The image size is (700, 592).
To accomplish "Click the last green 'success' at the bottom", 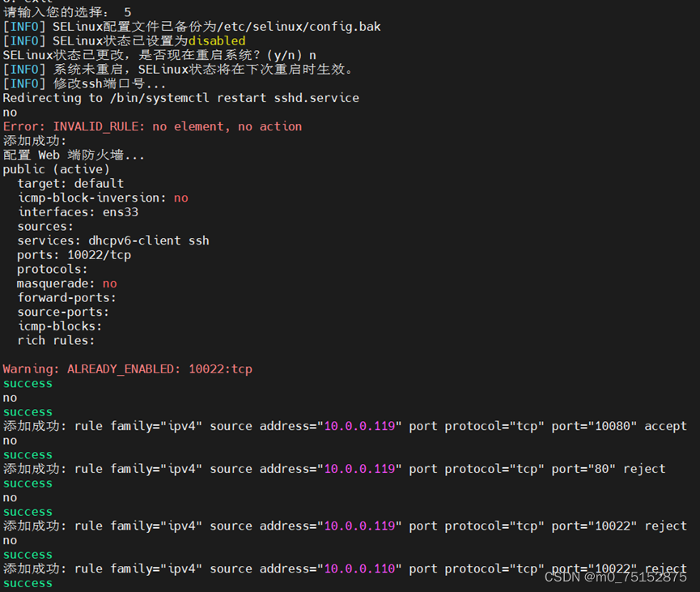I will pos(28,584).
